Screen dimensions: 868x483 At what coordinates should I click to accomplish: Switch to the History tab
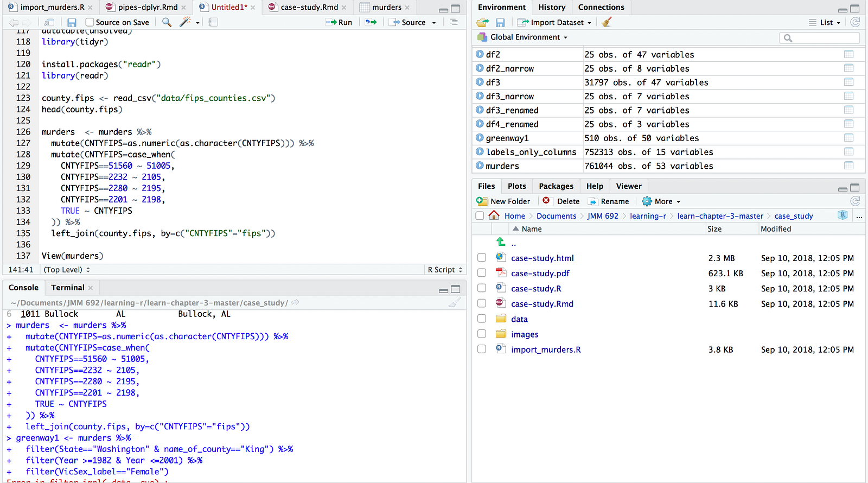click(552, 7)
